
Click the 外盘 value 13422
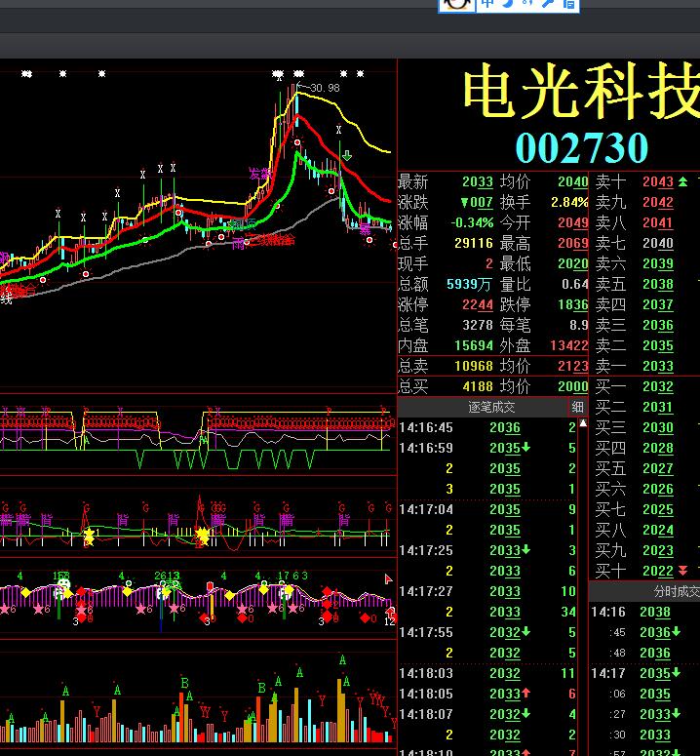(x=569, y=345)
